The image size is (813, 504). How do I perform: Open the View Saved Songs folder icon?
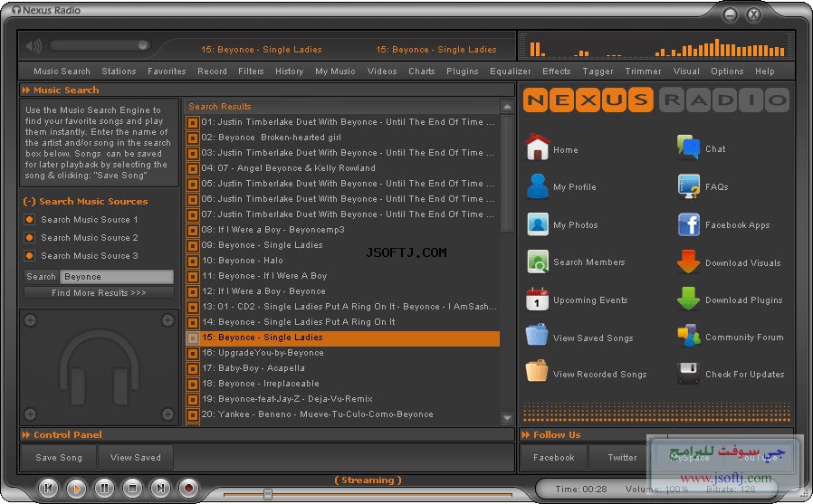pyautogui.click(x=537, y=335)
